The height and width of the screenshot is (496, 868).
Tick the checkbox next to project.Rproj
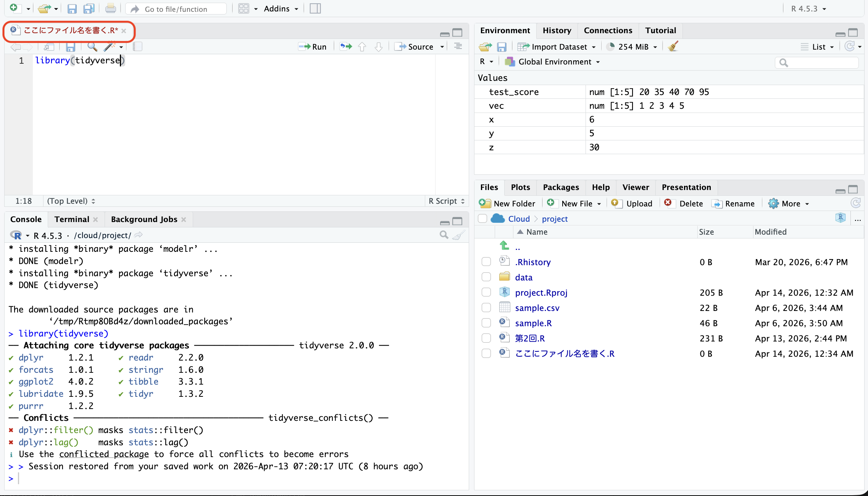click(486, 293)
